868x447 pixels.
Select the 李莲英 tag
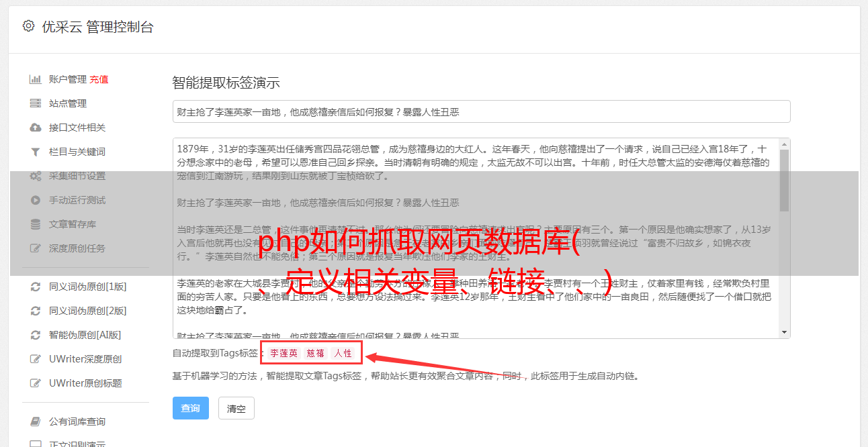click(x=284, y=353)
